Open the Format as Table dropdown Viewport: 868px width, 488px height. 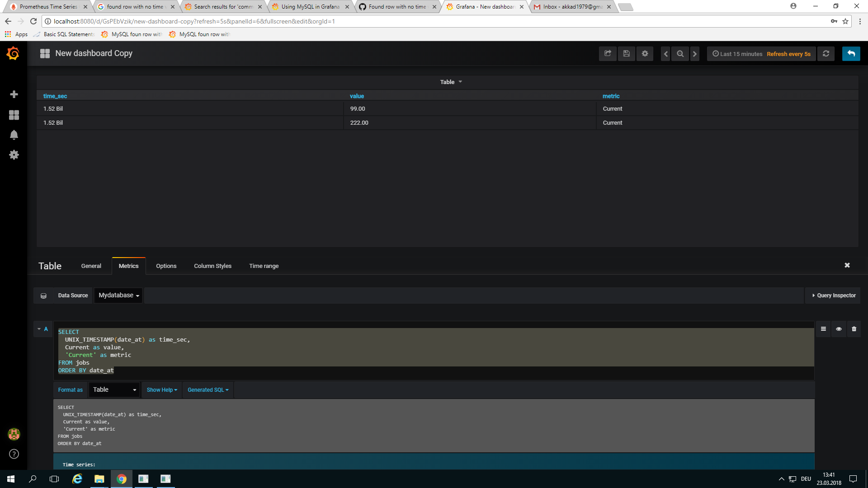[x=114, y=390]
